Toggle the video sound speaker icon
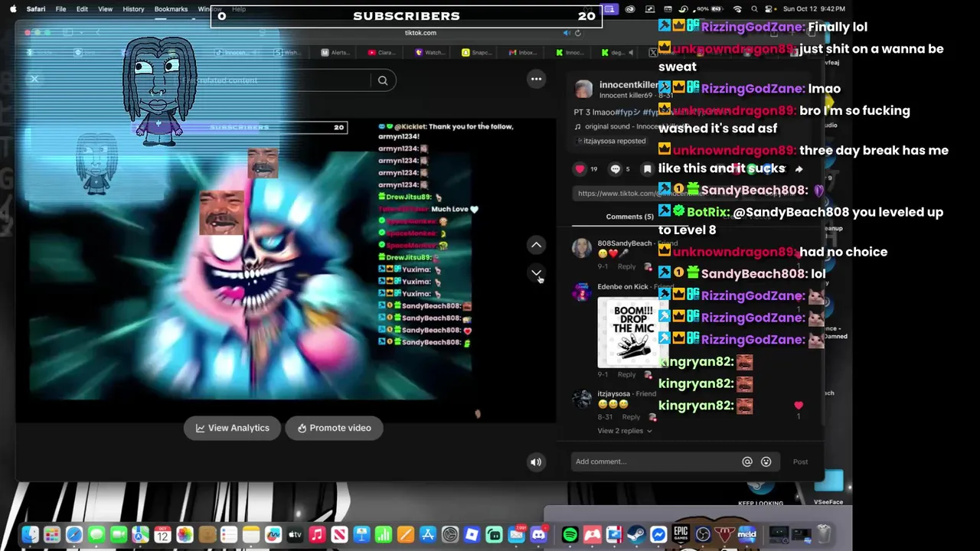Image resolution: width=980 pixels, height=551 pixels. tap(536, 461)
